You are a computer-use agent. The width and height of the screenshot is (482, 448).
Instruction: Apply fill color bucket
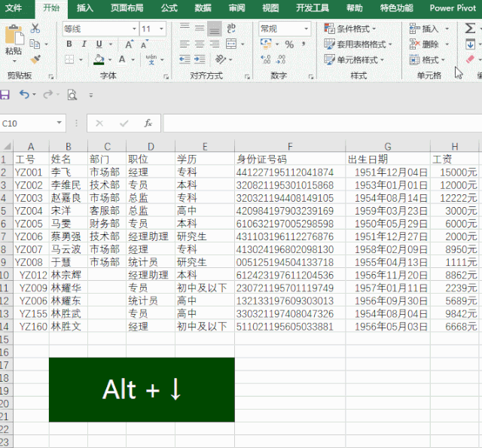(99, 59)
